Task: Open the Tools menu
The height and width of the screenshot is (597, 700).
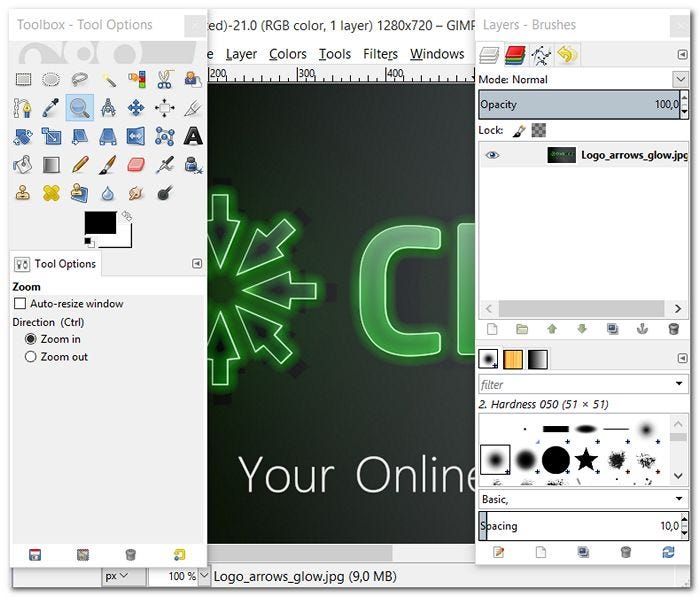Action: click(x=335, y=54)
